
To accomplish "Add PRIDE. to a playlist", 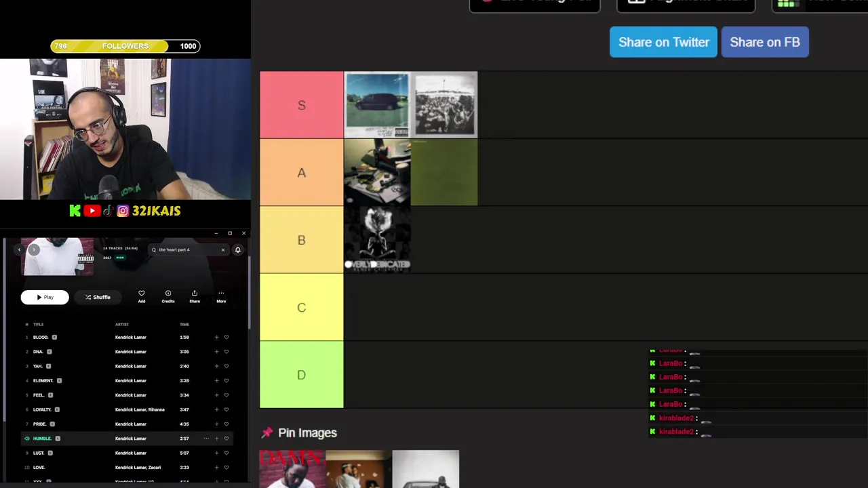I will click(x=216, y=424).
